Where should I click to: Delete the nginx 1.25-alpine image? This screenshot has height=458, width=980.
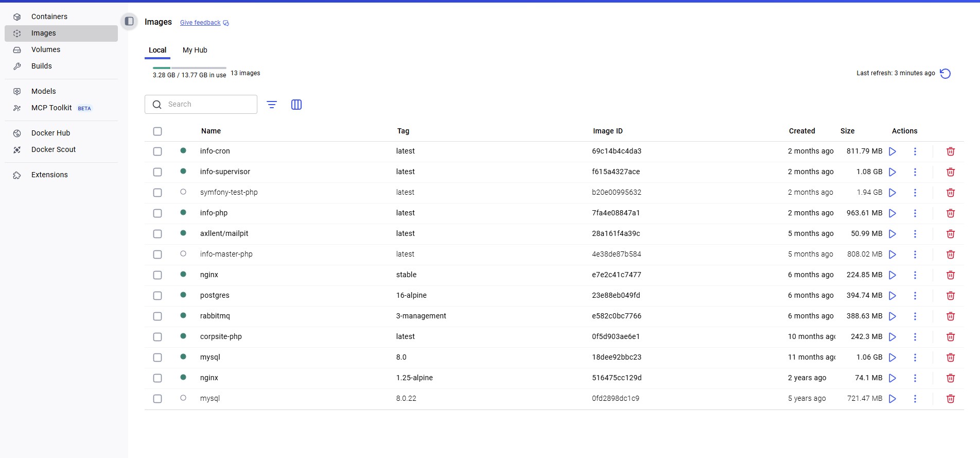951,378
